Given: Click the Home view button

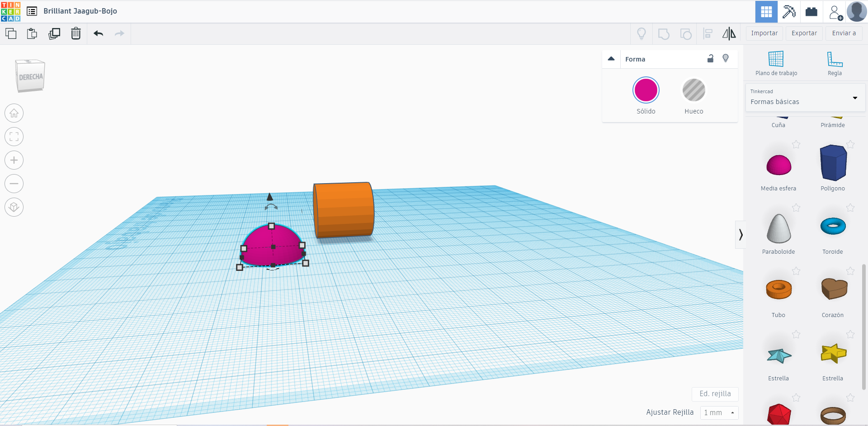Looking at the screenshot, I should [x=14, y=113].
